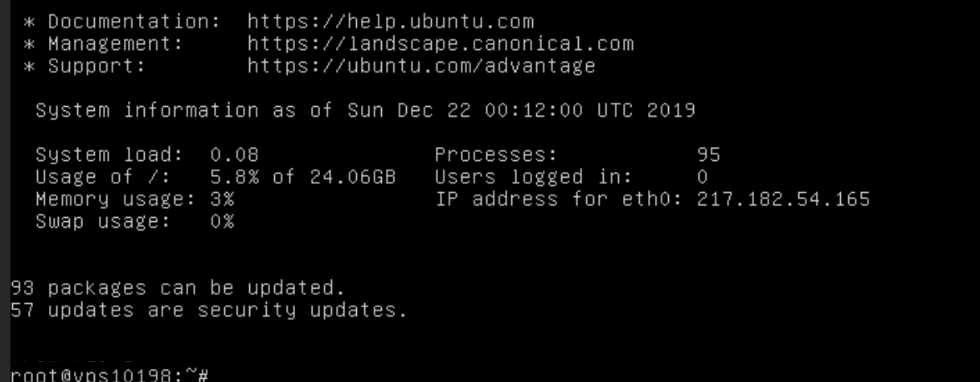
Task: Click the system information date line
Action: (x=365, y=112)
